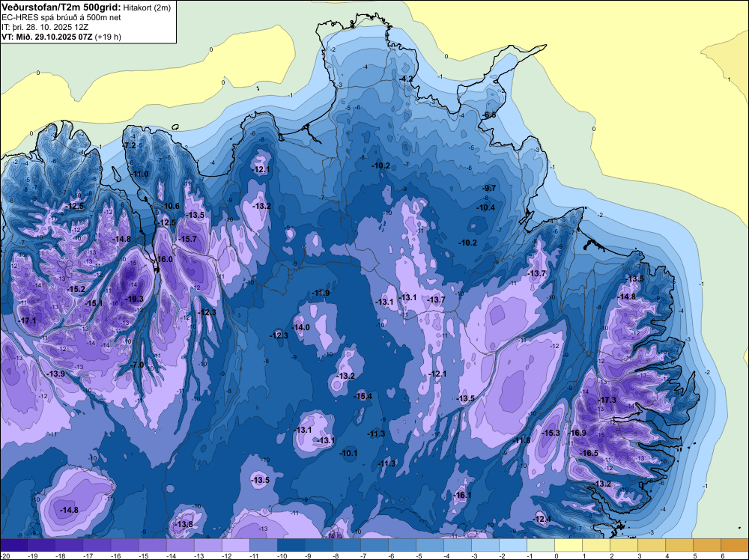Image resolution: width=749 pixels, height=560 pixels.
Task: Click the -15.7 temperature value
Action: point(188,239)
